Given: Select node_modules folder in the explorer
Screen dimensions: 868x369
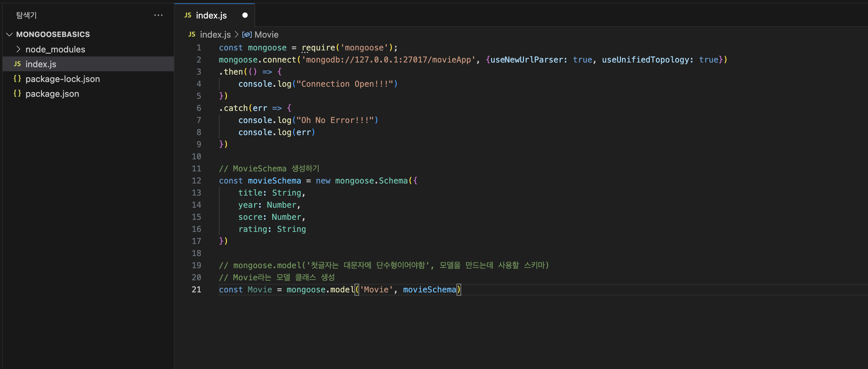Looking at the screenshot, I should pyautogui.click(x=88, y=49).
